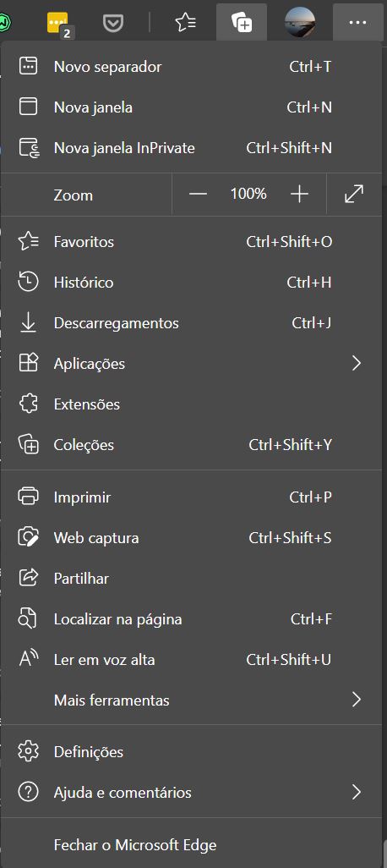Enter full screen with the zoom expand arrows
Viewport: 387px width, 868px height.
[x=354, y=194]
